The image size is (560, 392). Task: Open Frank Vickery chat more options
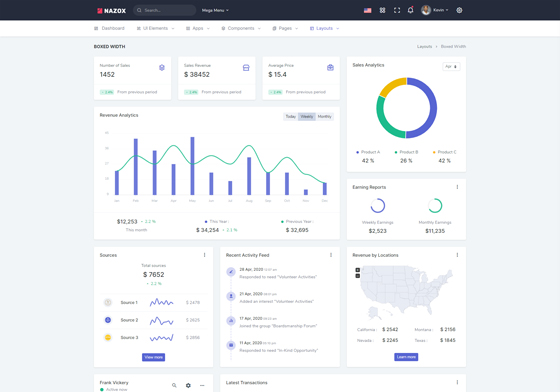pyautogui.click(x=202, y=385)
